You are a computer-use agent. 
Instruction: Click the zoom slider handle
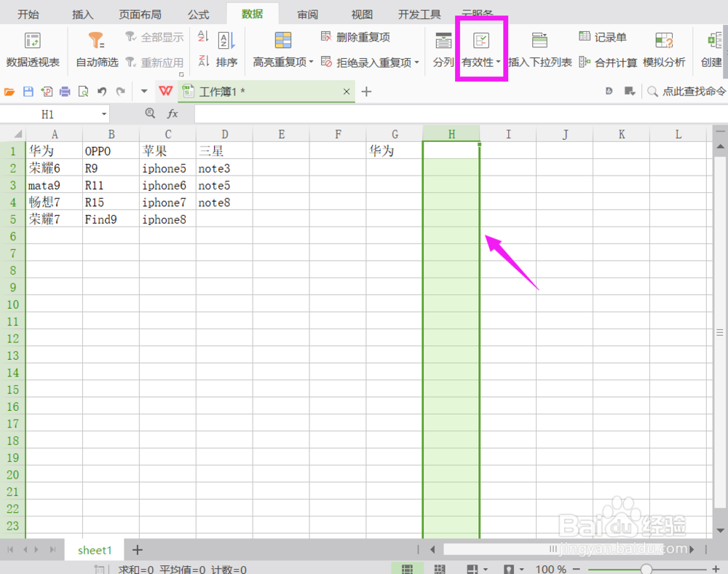tap(646, 569)
